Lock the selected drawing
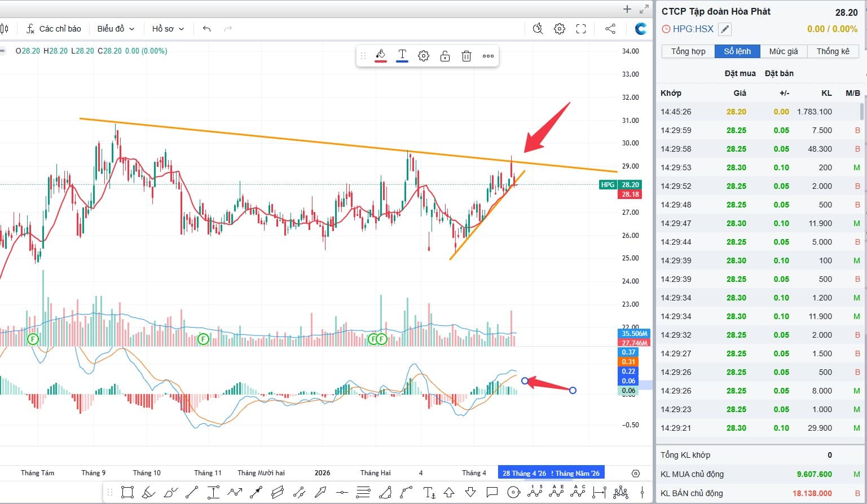Viewport: 867px width, 504px height. pyautogui.click(x=445, y=56)
